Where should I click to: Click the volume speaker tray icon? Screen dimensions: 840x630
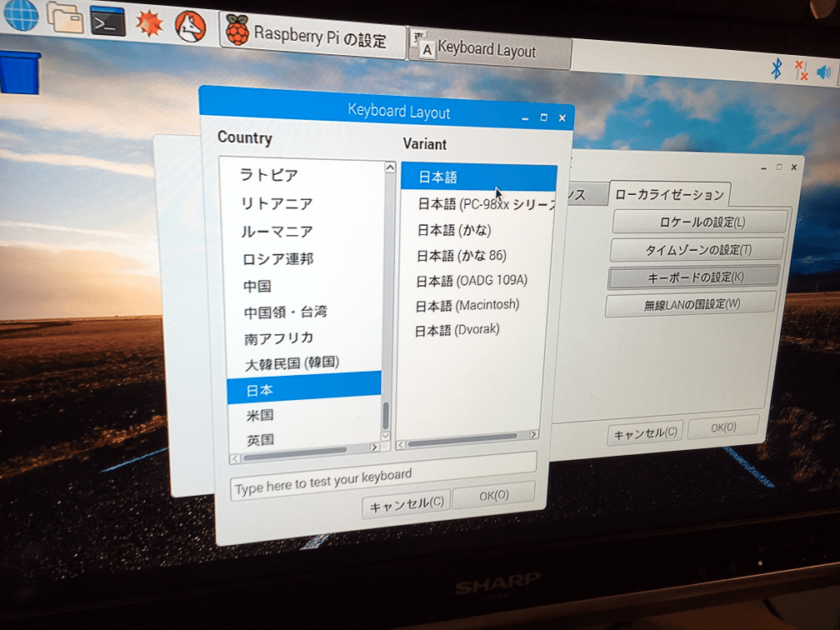coord(824,72)
